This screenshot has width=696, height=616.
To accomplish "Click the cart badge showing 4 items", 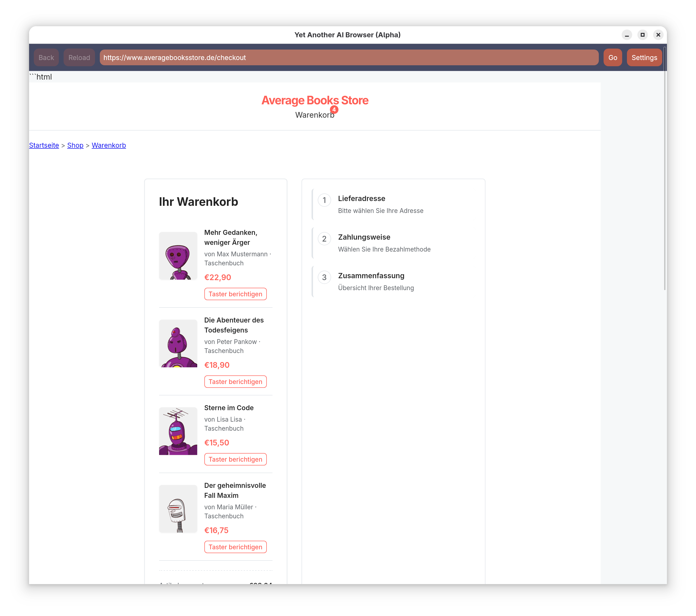I will click(334, 110).
